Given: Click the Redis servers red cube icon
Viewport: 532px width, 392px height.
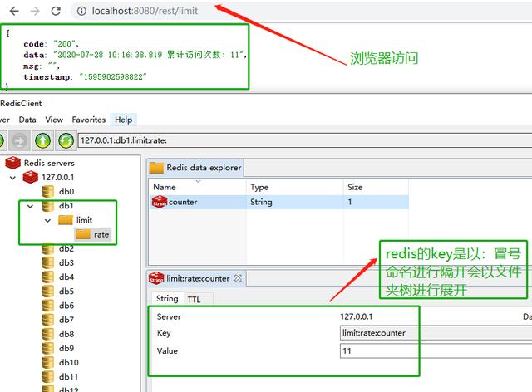Looking at the screenshot, I should pyautogui.click(x=13, y=163).
